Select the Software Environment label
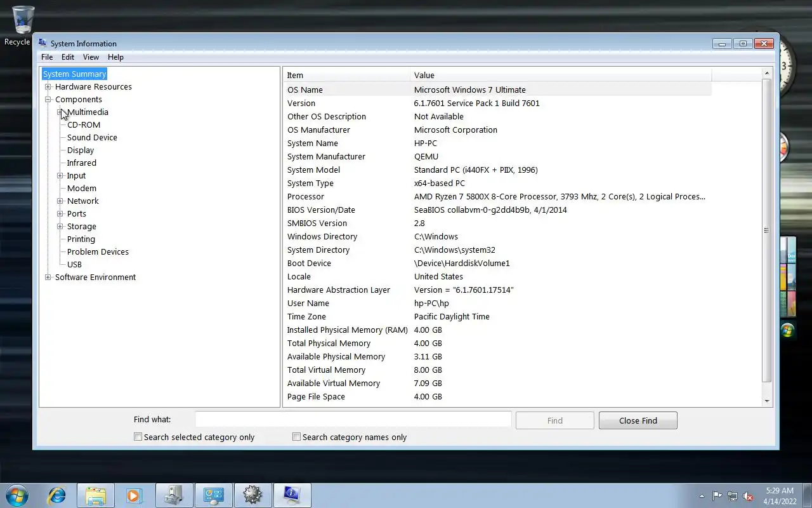Screen dimensions: 812x508 coord(95,277)
